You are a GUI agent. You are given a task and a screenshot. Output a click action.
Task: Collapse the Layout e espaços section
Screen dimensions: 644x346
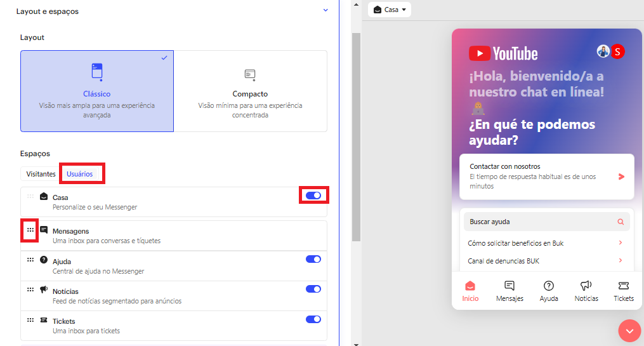tap(325, 11)
